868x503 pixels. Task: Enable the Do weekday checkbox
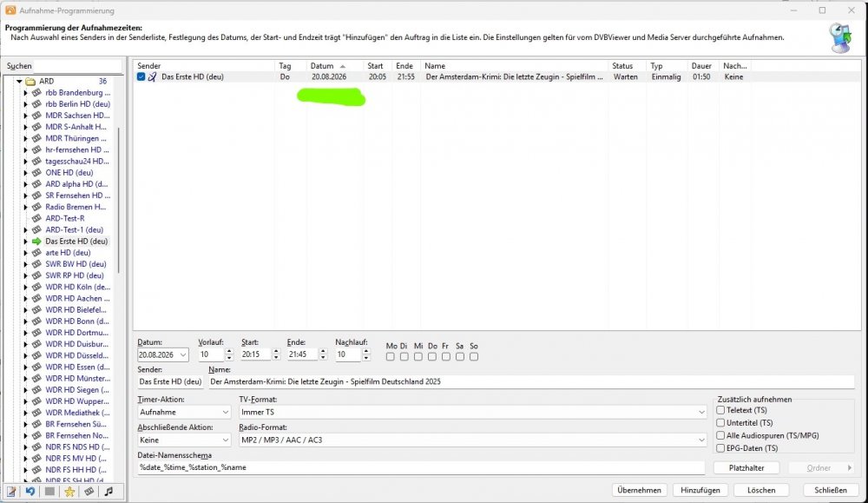click(x=432, y=357)
